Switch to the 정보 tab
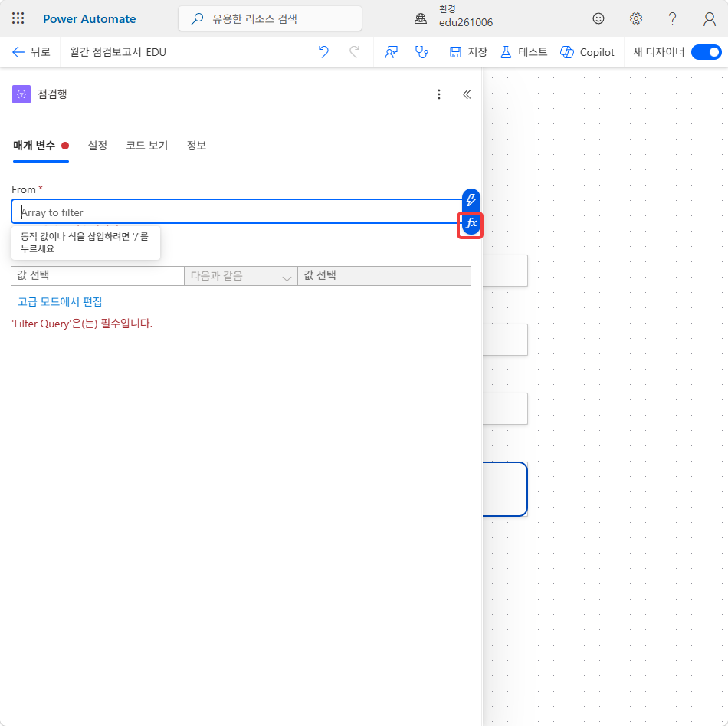This screenshot has width=728, height=726. pos(196,146)
